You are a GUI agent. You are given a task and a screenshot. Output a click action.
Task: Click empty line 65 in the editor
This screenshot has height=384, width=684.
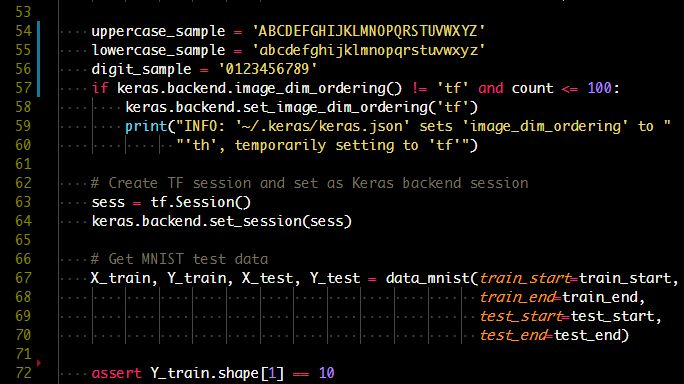pos(371,240)
